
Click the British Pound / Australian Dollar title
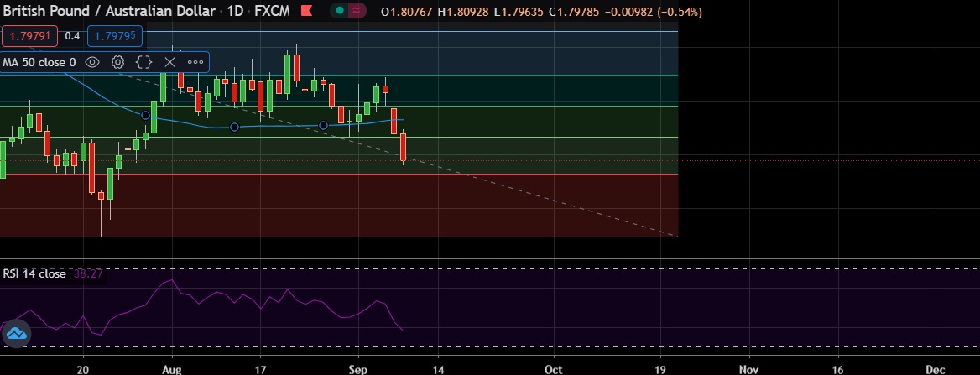click(109, 11)
